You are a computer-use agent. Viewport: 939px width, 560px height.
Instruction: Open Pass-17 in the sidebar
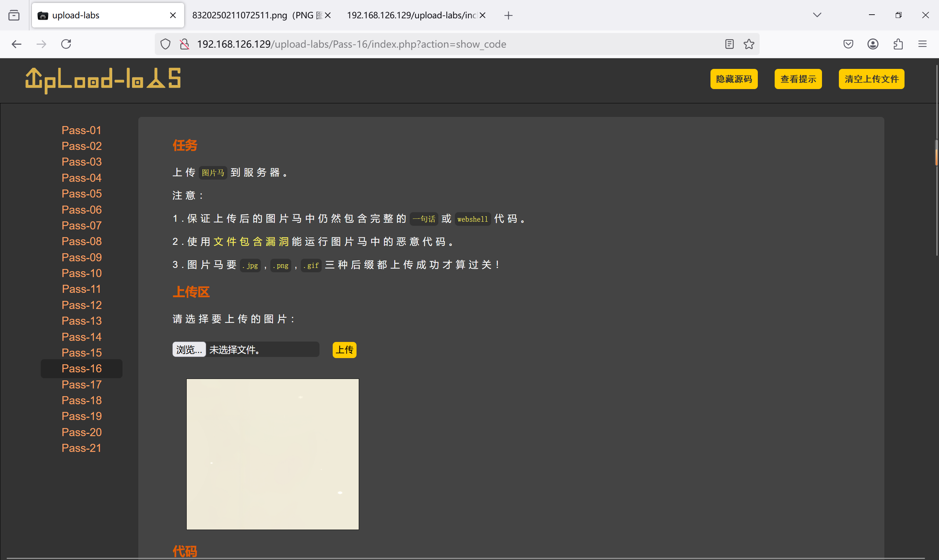click(x=81, y=384)
